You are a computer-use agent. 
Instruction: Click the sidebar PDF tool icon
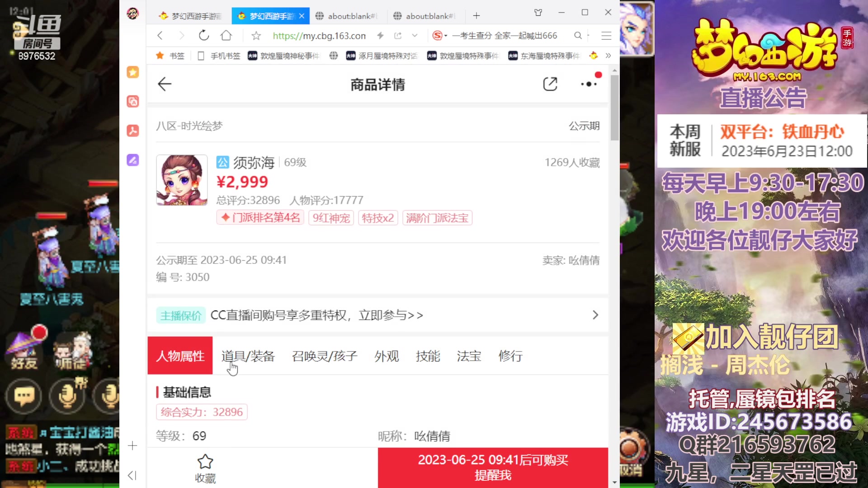132,131
